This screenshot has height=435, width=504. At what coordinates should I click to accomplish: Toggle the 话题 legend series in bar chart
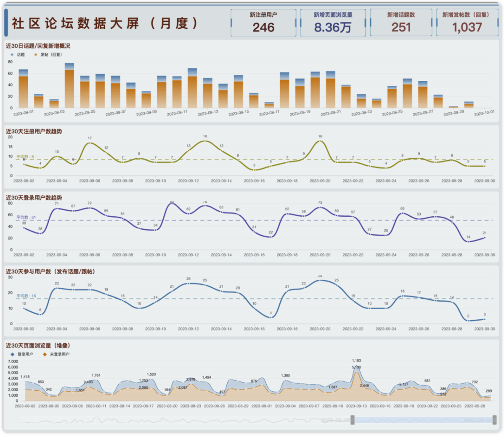(18, 55)
